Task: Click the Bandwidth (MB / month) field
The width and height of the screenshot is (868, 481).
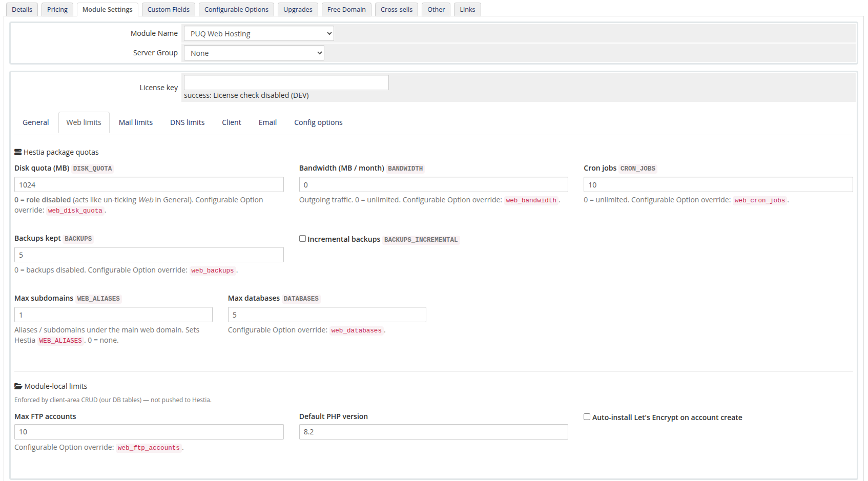Action: [x=433, y=184]
